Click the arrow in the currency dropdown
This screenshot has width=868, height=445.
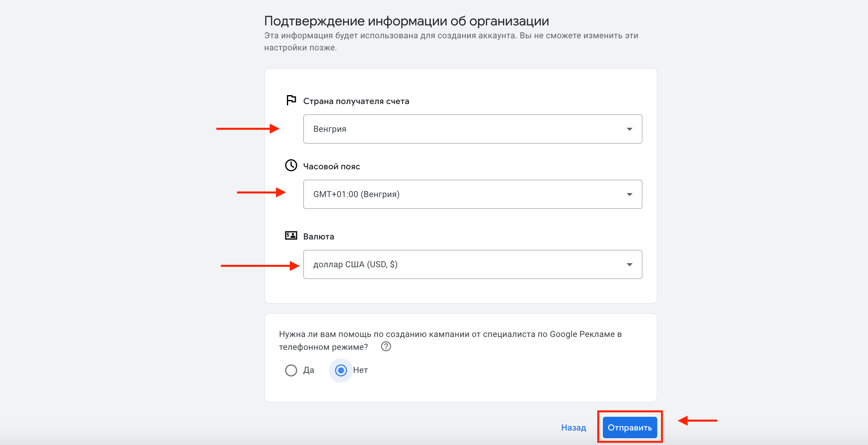tap(629, 265)
